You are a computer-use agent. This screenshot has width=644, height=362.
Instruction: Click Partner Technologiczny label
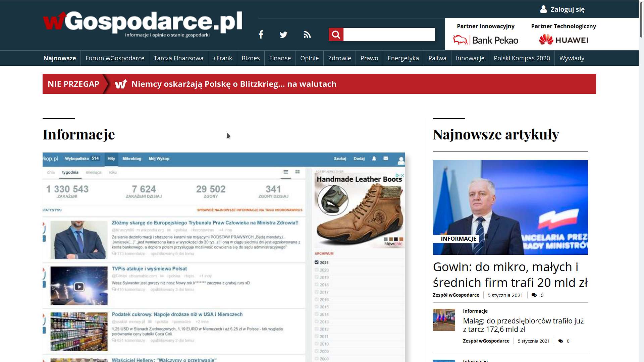click(563, 26)
